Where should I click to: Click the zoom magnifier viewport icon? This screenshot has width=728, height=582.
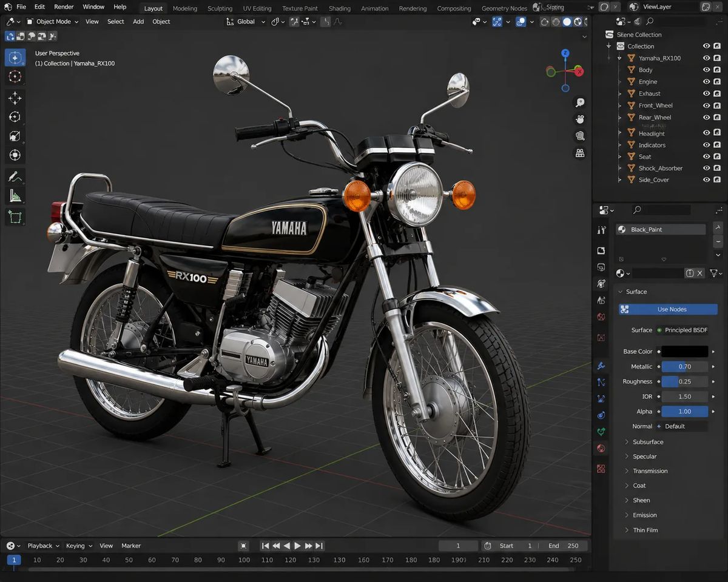[x=580, y=102]
